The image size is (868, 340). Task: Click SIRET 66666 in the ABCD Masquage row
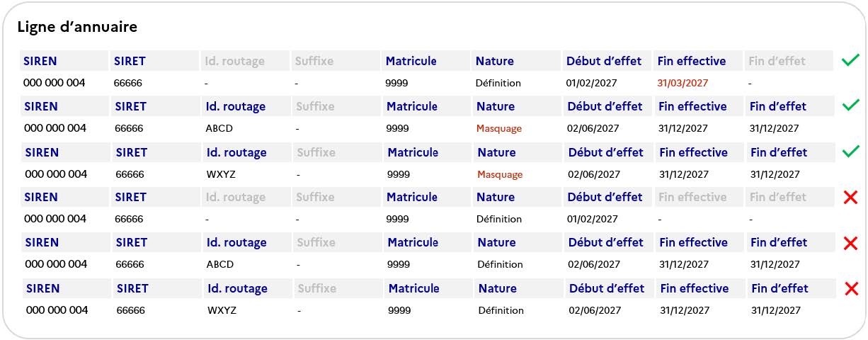pyautogui.click(x=129, y=128)
